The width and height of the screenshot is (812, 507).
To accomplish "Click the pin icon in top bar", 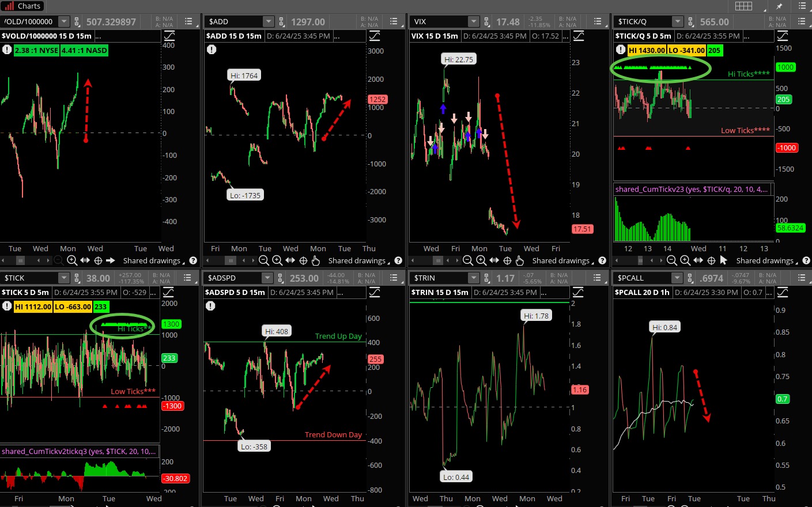I will click(779, 6).
